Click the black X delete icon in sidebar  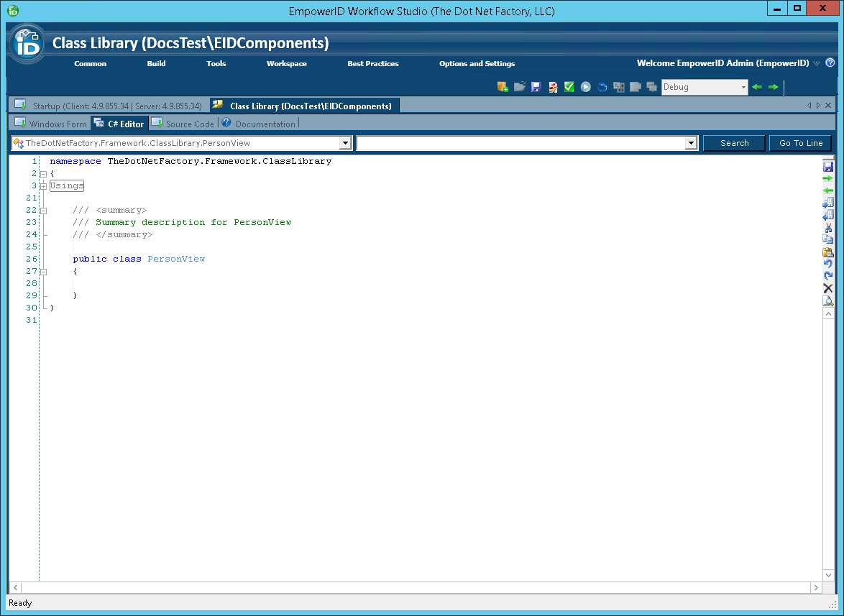click(x=828, y=288)
